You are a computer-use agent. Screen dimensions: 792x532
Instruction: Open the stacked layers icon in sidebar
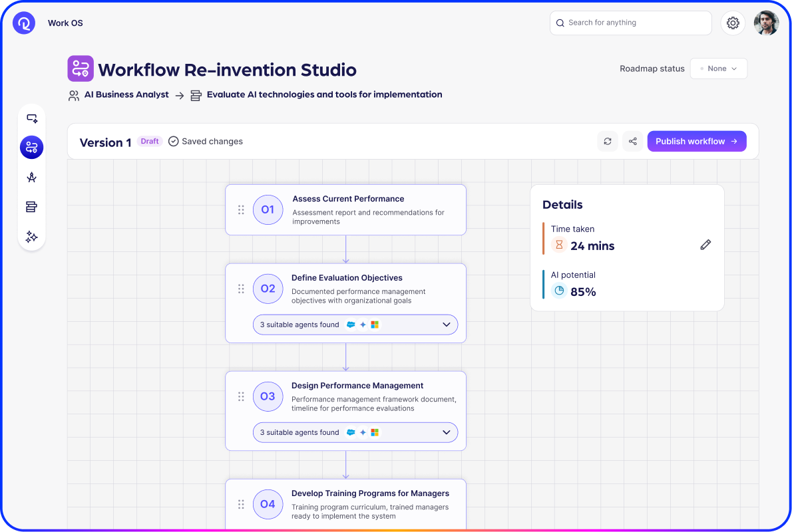(x=31, y=207)
